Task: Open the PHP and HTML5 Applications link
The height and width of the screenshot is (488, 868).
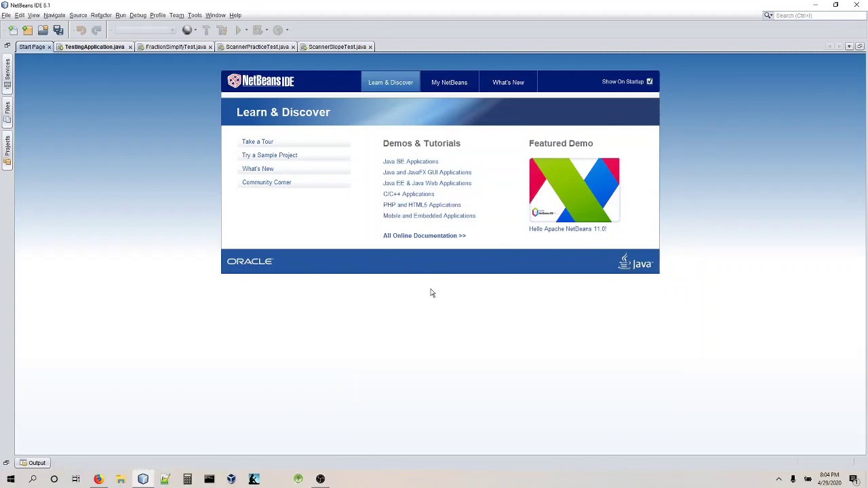Action: coord(422,205)
